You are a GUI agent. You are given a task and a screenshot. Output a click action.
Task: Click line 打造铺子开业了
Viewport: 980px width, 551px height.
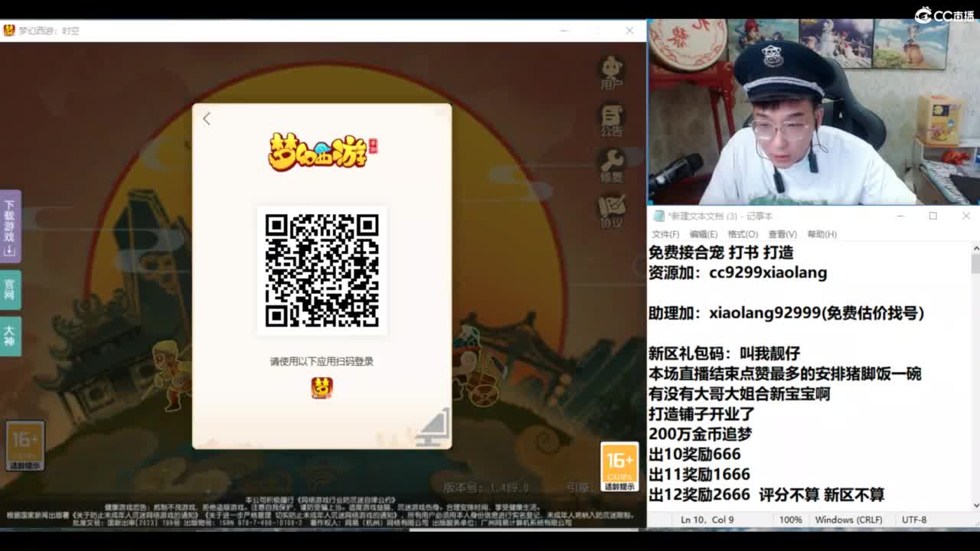pyautogui.click(x=701, y=414)
